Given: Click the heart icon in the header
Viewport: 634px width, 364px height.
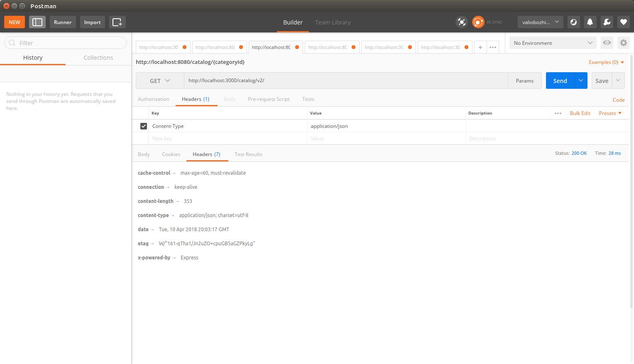Looking at the screenshot, I should coord(623,22).
